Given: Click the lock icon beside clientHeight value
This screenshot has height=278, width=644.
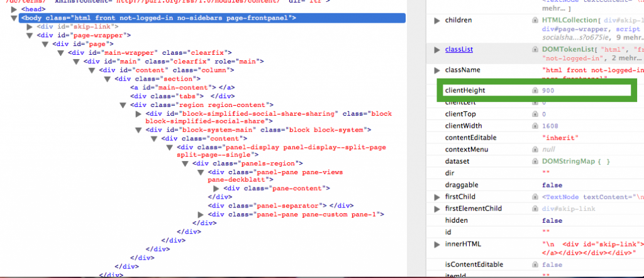Looking at the screenshot, I should point(535,91).
